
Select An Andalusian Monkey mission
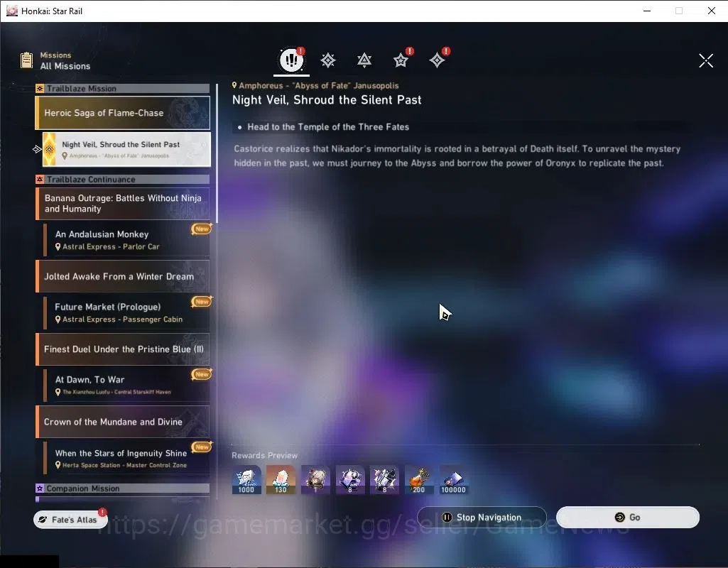coord(126,240)
